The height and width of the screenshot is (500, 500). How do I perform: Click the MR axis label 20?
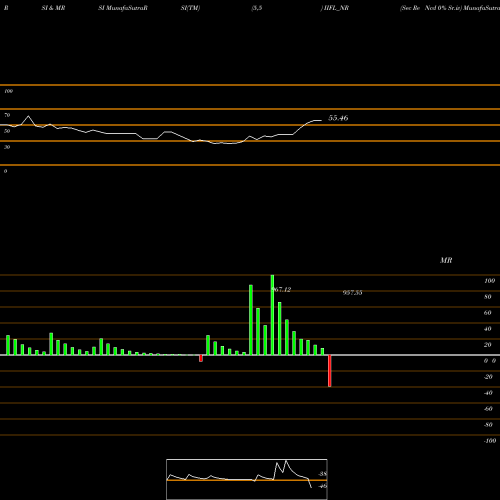coord(488,345)
